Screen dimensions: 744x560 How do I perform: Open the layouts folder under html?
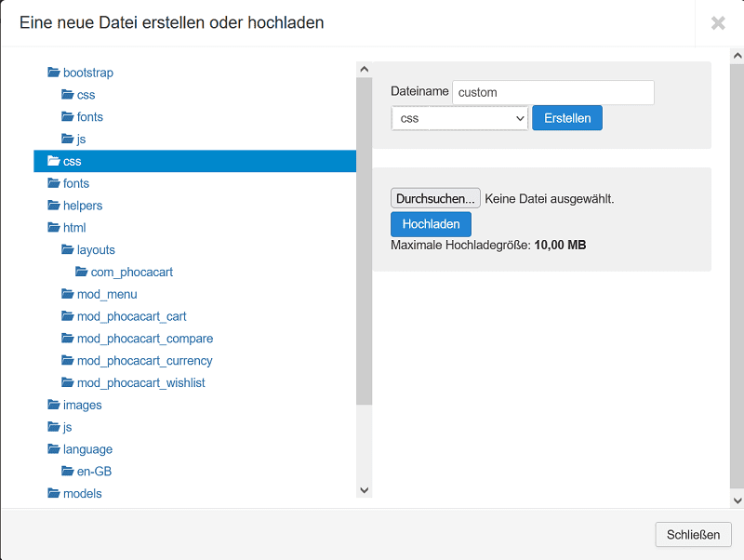96,250
